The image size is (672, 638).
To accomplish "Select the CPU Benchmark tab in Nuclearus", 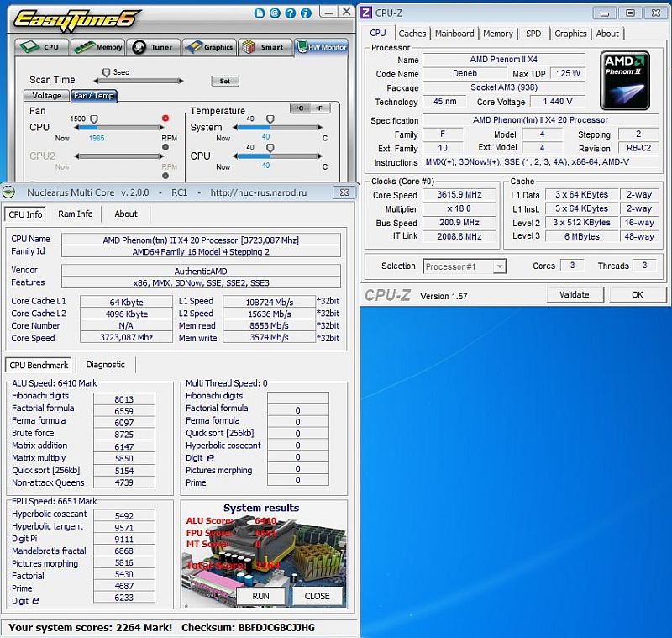I will click(39, 366).
